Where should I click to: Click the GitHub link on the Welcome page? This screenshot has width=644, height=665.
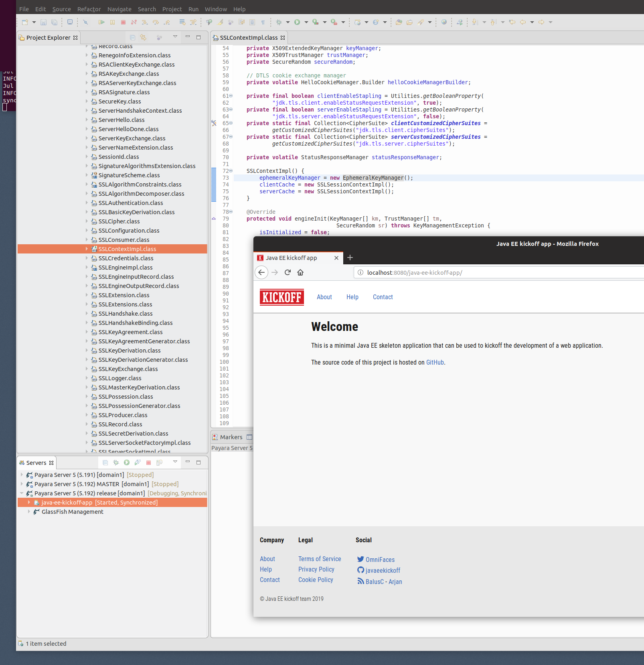[x=435, y=362]
